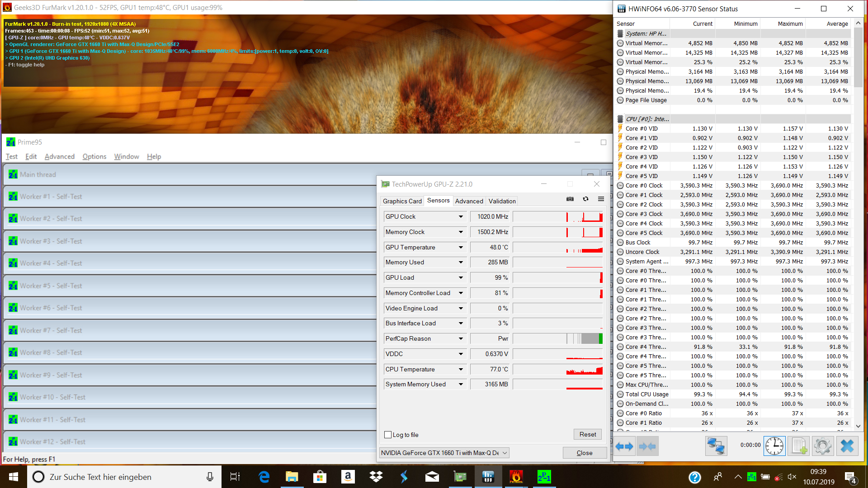Take GPU-Z screenshot with camera icon
This screenshot has height=488, width=868.
click(x=570, y=199)
